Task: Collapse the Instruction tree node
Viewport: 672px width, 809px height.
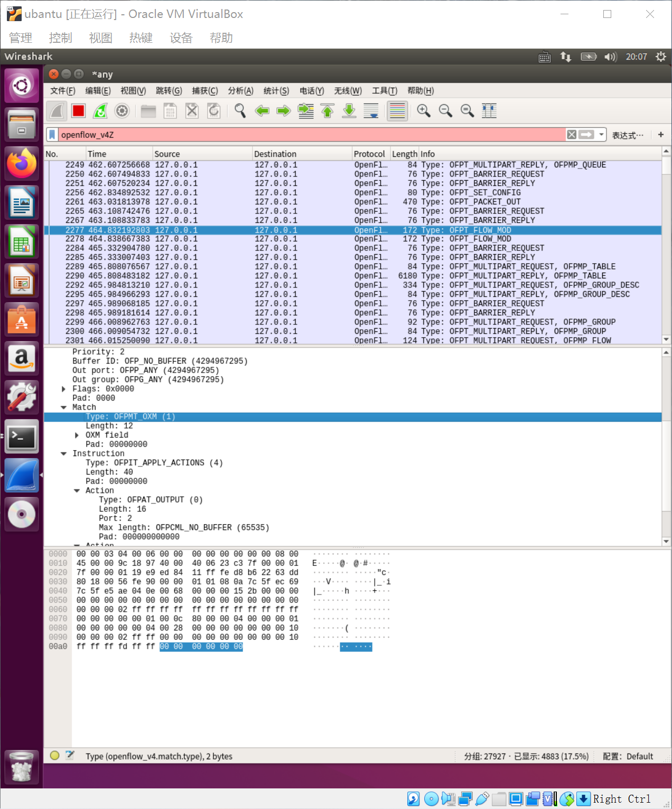Action: point(64,454)
